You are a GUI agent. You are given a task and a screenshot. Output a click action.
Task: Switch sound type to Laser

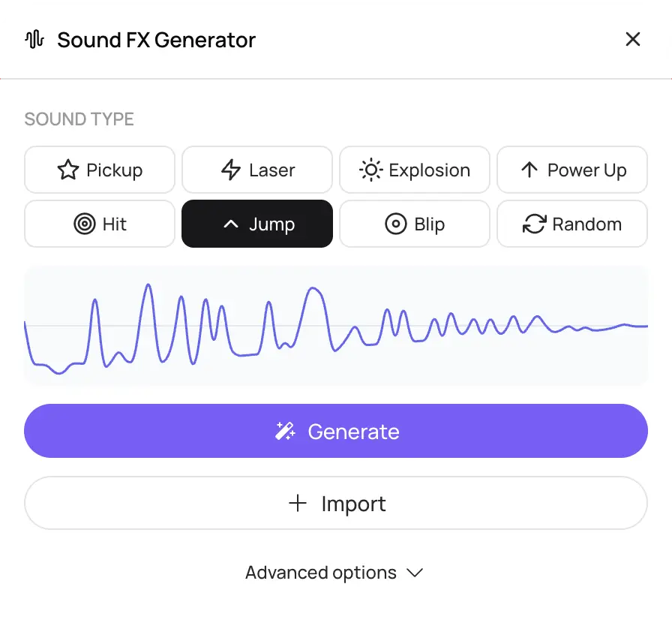256,170
